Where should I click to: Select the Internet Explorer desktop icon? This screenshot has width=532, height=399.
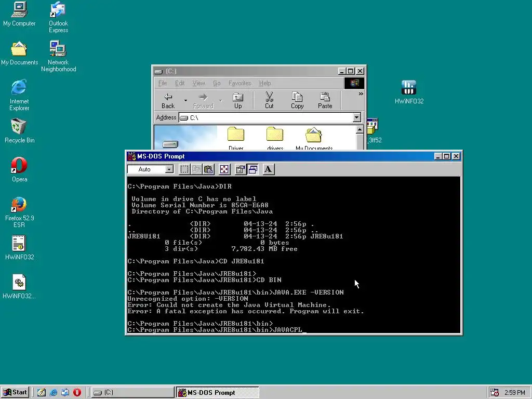(19, 96)
